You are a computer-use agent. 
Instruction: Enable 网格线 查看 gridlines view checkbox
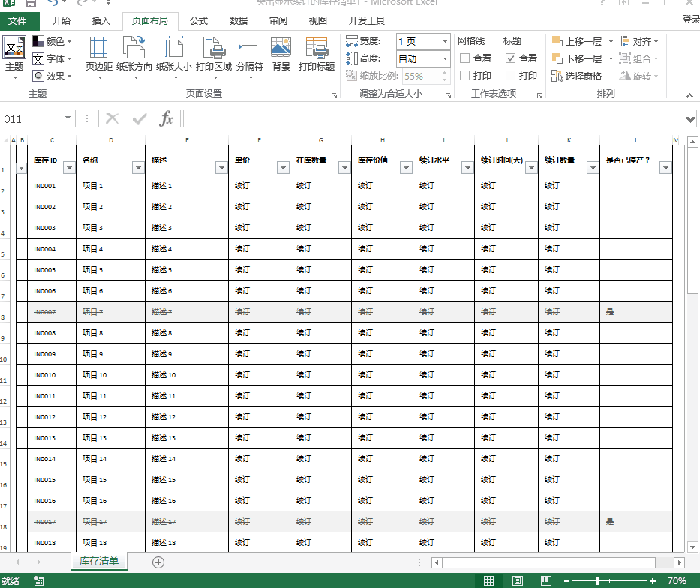point(464,58)
